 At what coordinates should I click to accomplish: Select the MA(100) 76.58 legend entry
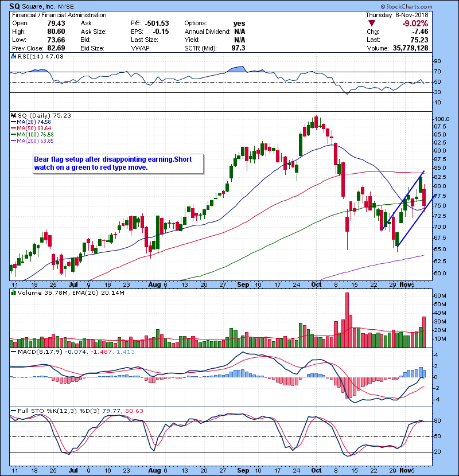coord(32,134)
